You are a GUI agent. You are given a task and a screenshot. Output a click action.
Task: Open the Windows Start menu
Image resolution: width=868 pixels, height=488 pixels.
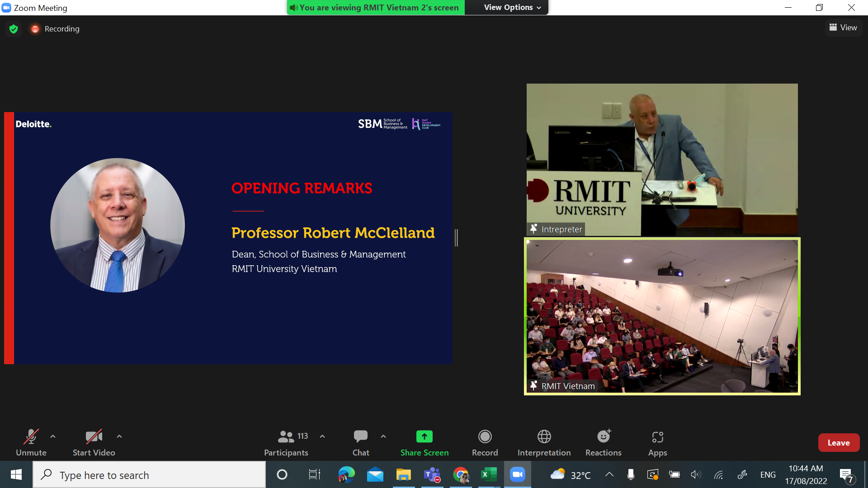(x=16, y=475)
